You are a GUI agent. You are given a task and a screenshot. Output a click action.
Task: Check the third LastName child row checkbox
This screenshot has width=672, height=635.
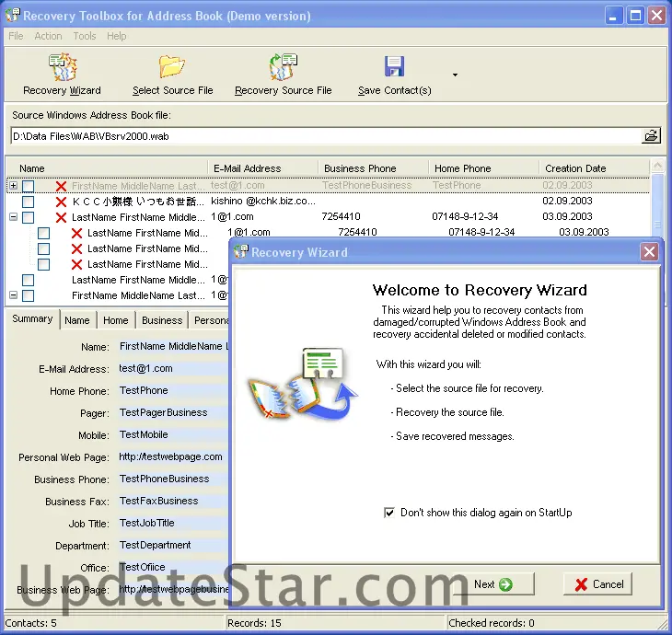pyautogui.click(x=43, y=264)
